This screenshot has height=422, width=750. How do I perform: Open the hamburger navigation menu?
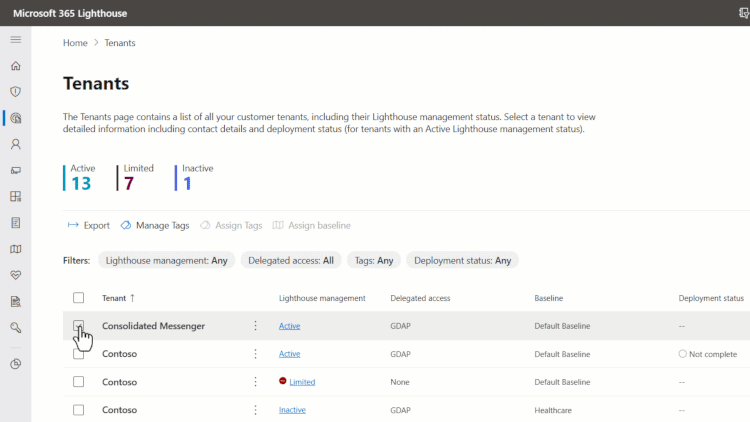pos(15,39)
